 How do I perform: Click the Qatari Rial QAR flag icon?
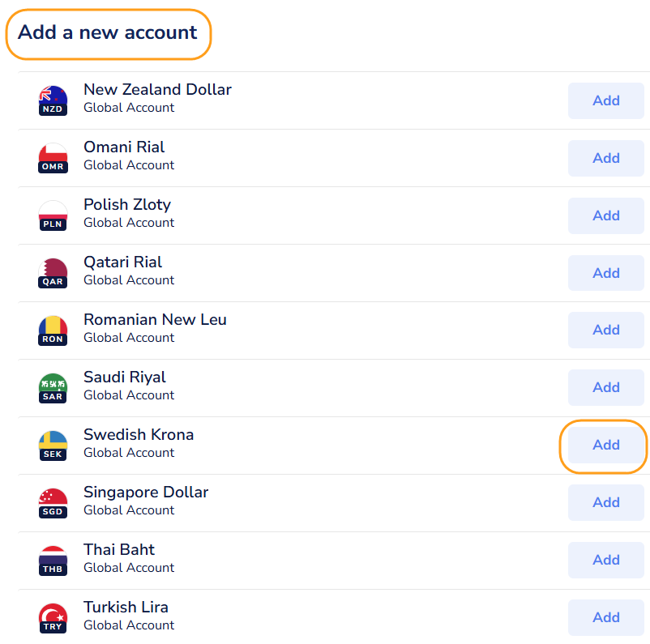point(53,273)
